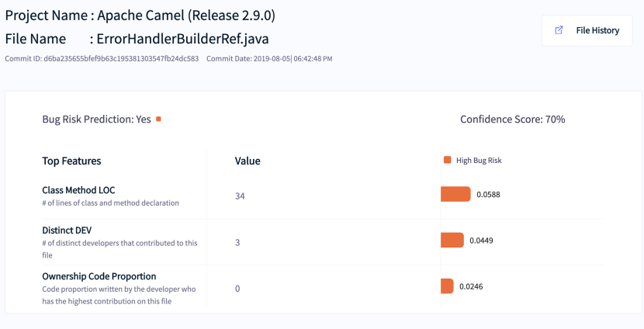Click the Distinct DEV feature name
Image resolution: width=644 pixels, height=329 pixels.
tap(67, 230)
